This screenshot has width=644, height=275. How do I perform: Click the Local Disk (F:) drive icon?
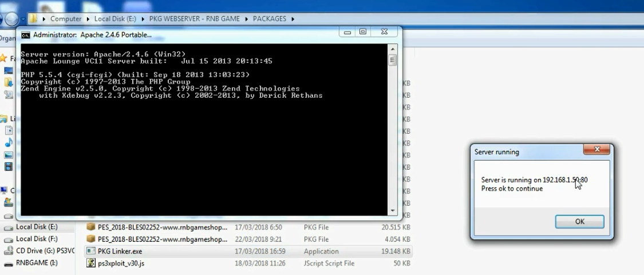coord(8,240)
